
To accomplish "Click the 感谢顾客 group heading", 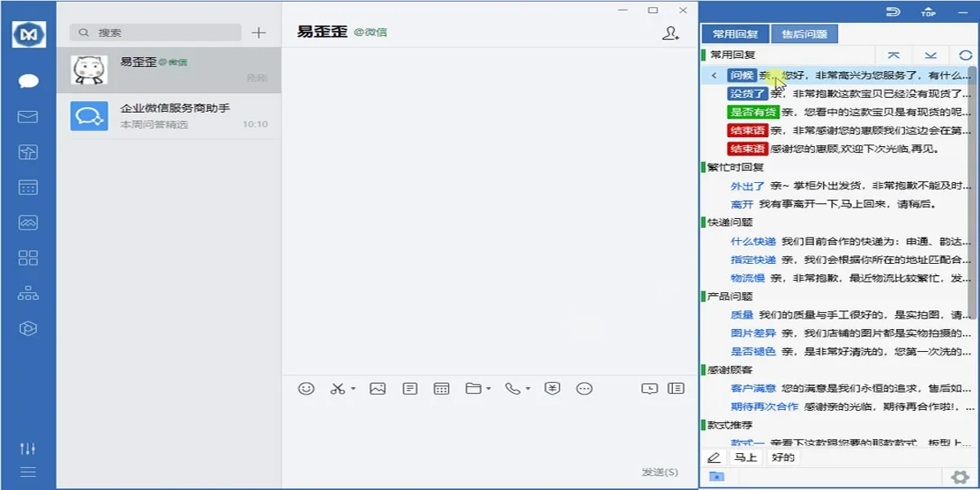I will pyautogui.click(x=730, y=370).
